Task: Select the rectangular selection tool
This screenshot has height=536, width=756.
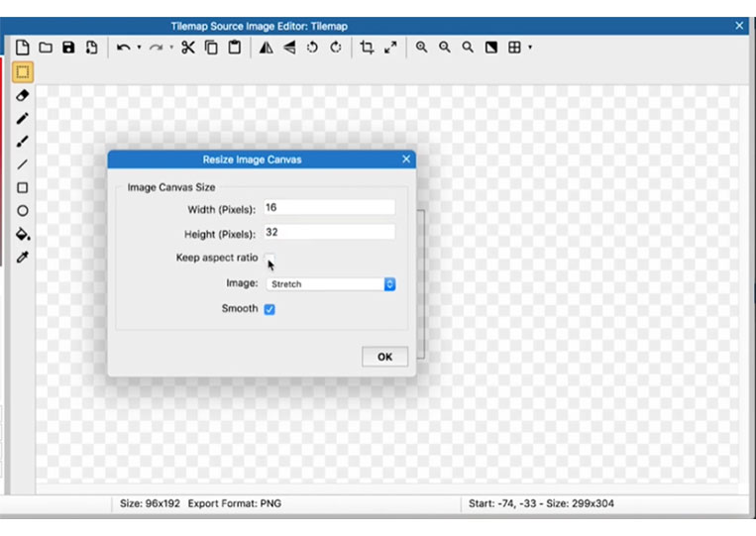Action: click(x=23, y=72)
